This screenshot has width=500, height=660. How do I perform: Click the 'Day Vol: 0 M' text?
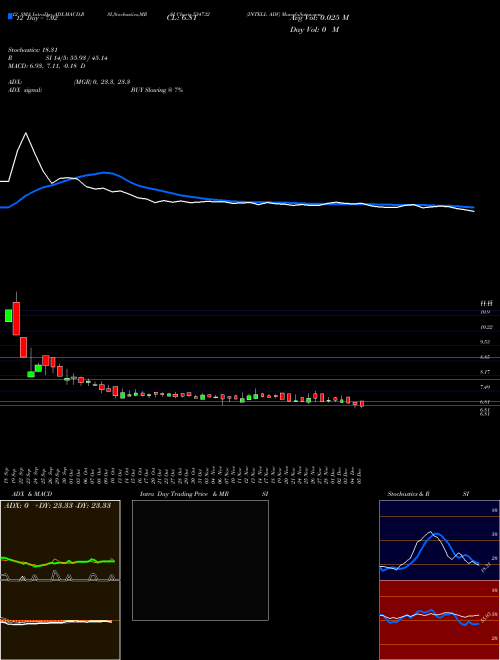point(314,30)
